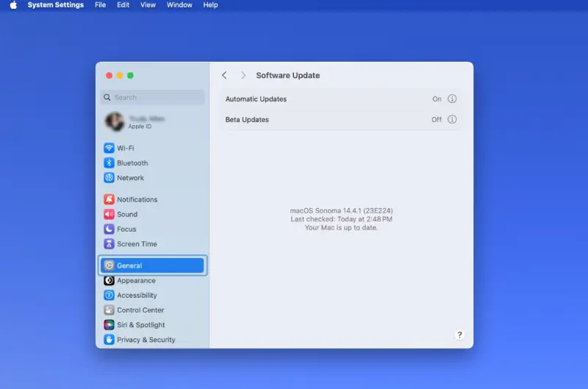Screen dimensions: 588x389
Task: Close the System Settings window
Action: tap(109, 76)
